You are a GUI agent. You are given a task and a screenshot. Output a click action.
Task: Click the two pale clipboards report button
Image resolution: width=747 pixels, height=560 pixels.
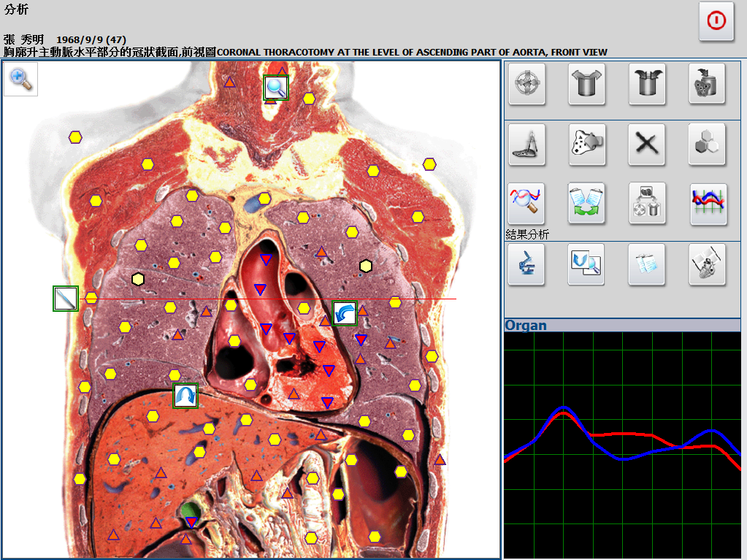coord(646,264)
